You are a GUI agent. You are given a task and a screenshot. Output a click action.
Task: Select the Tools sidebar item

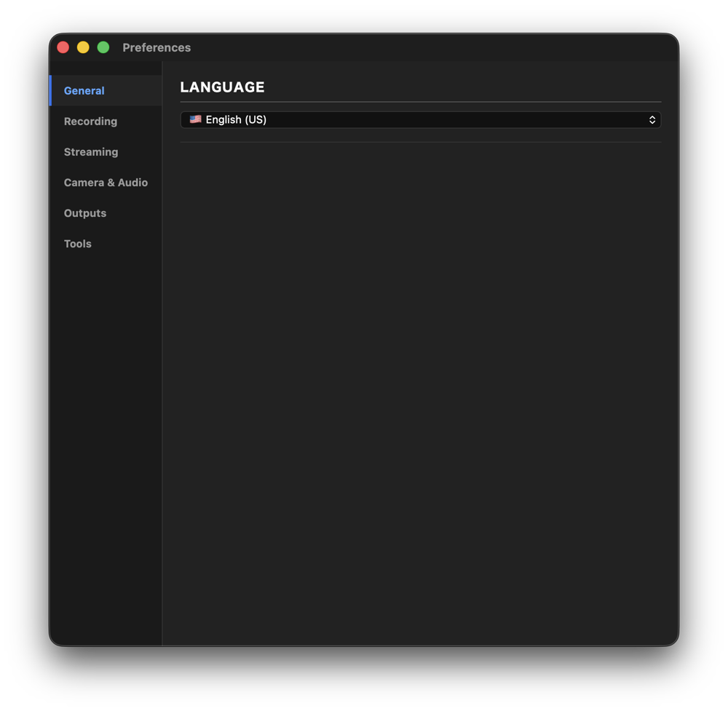(x=78, y=244)
